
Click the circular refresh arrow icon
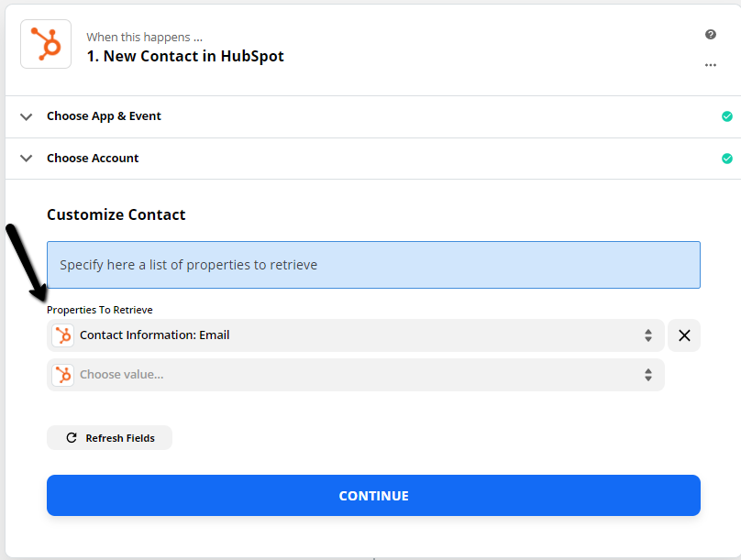tap(72, 438)
